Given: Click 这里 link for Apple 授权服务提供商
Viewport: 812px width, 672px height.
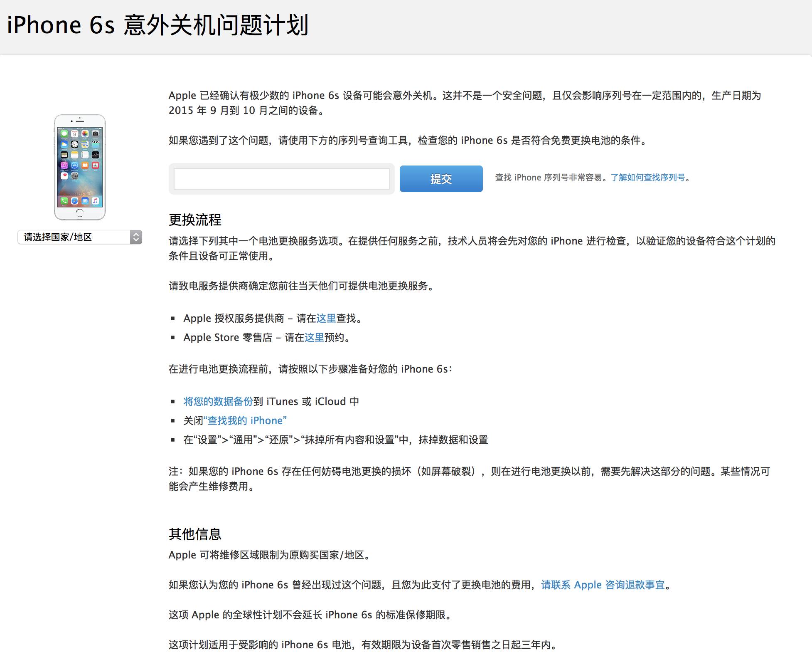Looking at the screenshot, I should tap(326, 319).
